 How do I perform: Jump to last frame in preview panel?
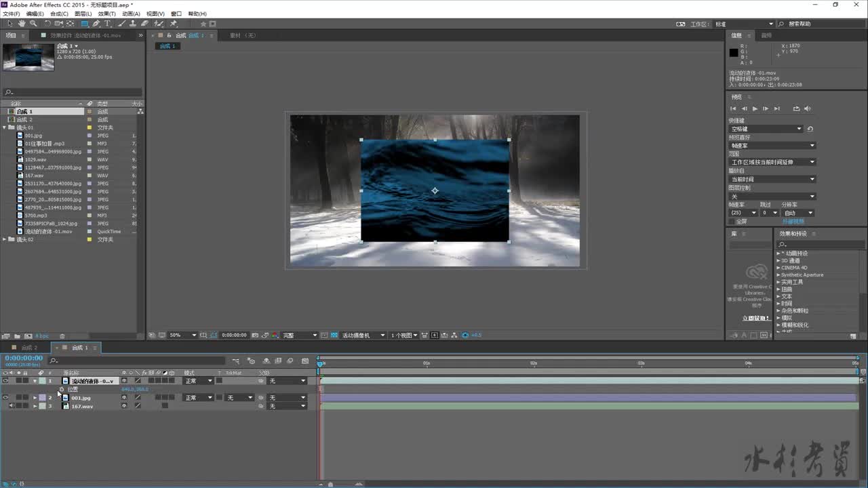tap(777, 108)
